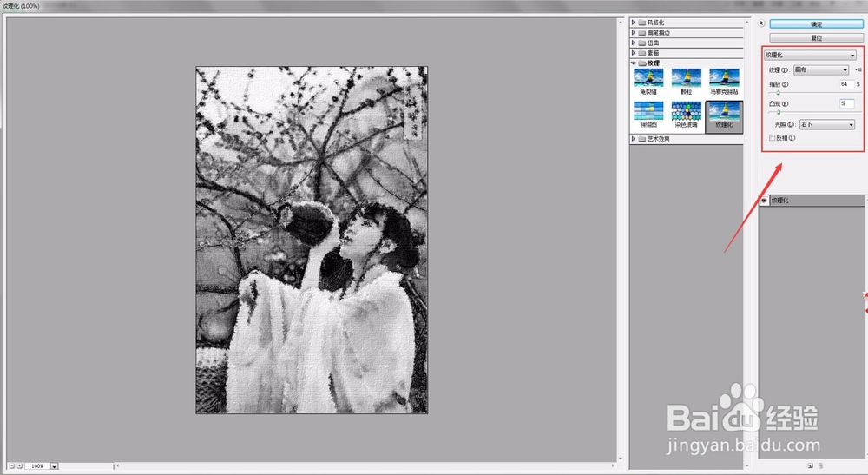This screenshot has height=475, width=868.
Task: Click the 缩放 scaling slider handle
Action: click(x=778, y=92)
